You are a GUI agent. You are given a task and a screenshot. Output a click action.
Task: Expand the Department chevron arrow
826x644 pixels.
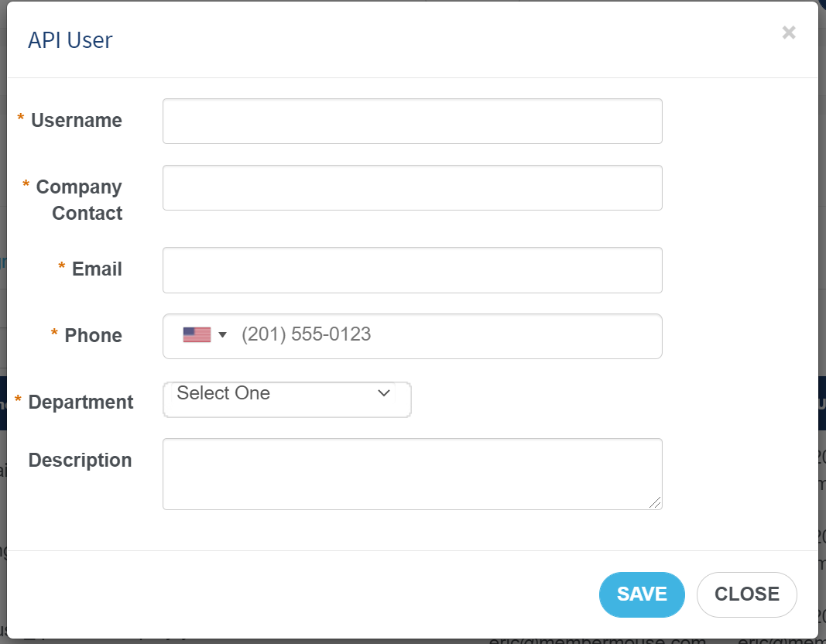[x=384, y=392]
